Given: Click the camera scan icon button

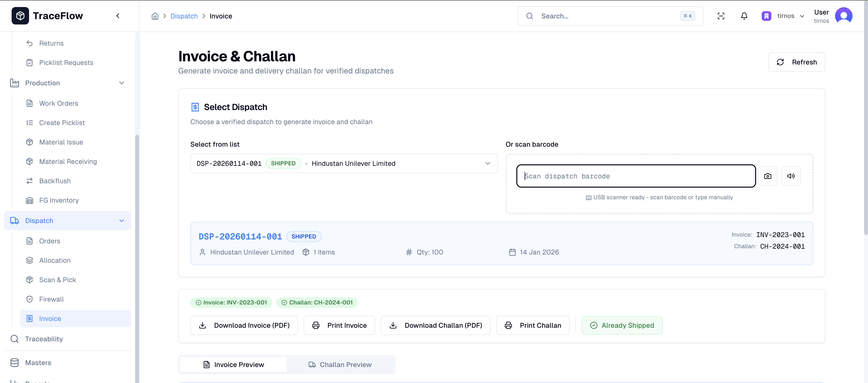Looking at the screenshot, I should (767, 176).
